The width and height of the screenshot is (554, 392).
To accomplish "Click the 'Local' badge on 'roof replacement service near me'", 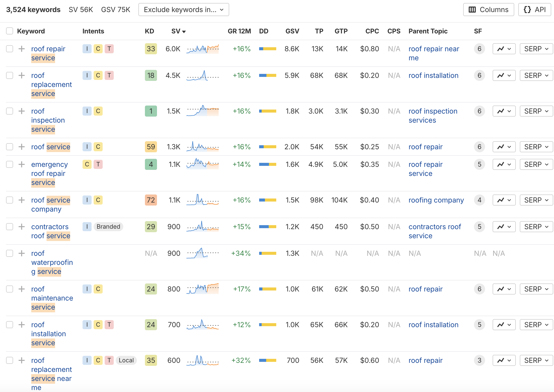I will pyautogui.click(x=126, y=360).
